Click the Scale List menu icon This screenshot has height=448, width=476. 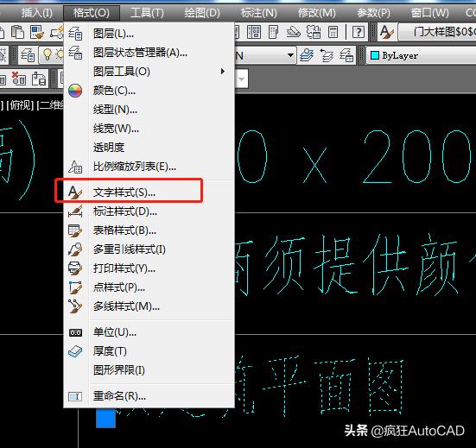pos(75,167)
